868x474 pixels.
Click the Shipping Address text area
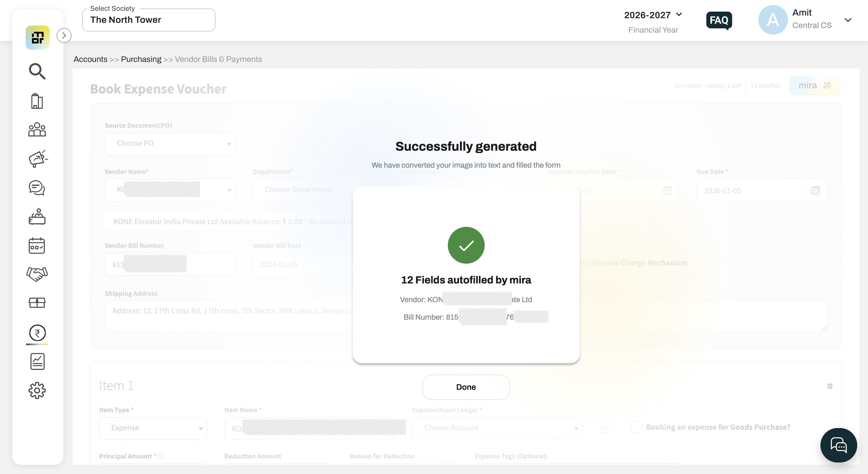(x=466, y=316)
